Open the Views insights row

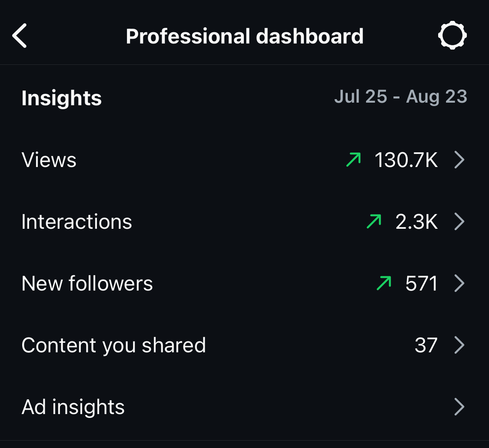(x=49, y=160)
